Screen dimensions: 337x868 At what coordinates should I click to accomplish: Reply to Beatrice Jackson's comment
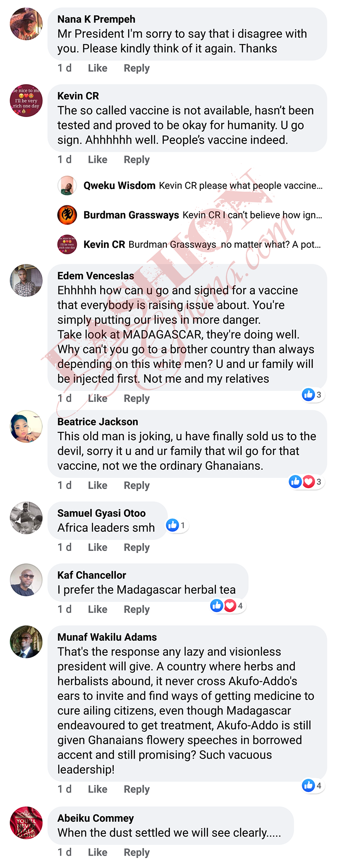[x=136, y=485]
